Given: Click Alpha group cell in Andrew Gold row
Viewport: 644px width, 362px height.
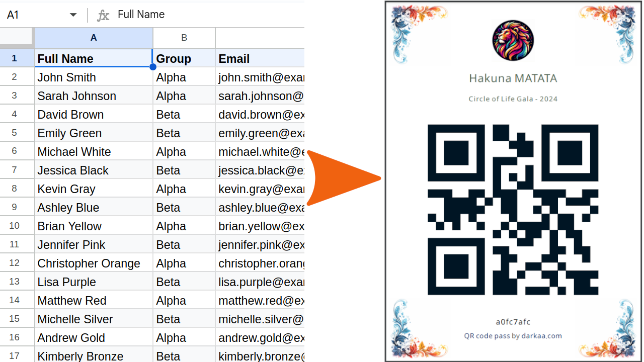Looking at the screenshot, I should (184, 337).
